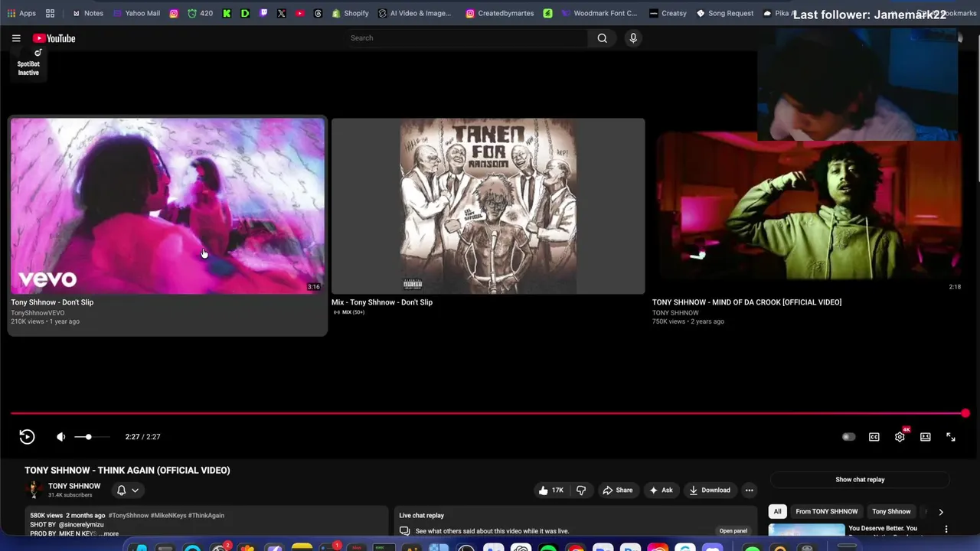Open the Notes bookmark
The width and height of the screenshot is (980, 551).
click(x=88, y=13)
